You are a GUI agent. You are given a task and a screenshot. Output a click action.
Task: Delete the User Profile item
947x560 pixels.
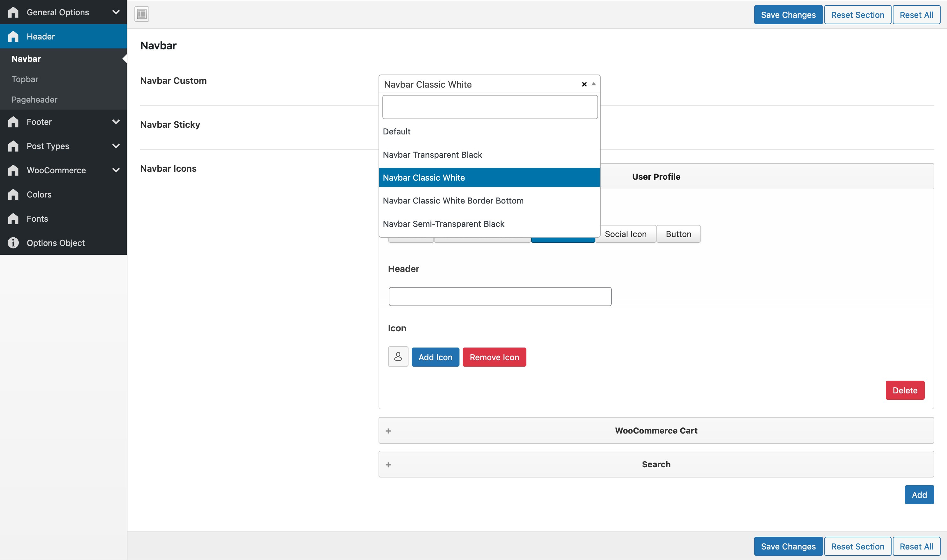905,390
